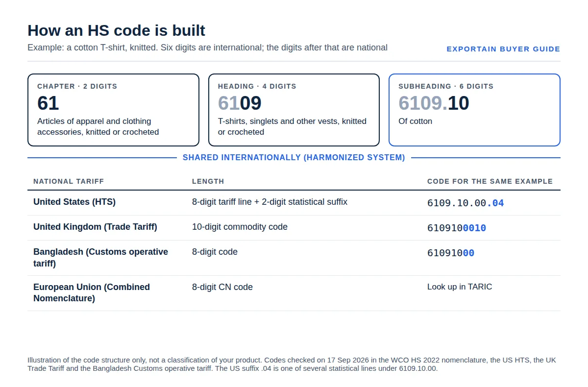Click the 8-digit CN code cell
Screen dimensions: 588x387
[x=222, y=287]
